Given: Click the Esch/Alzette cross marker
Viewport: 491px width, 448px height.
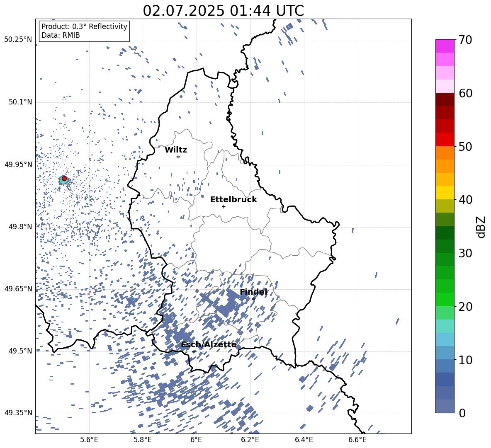Looking at the screenshot, I should pos(194,351).
